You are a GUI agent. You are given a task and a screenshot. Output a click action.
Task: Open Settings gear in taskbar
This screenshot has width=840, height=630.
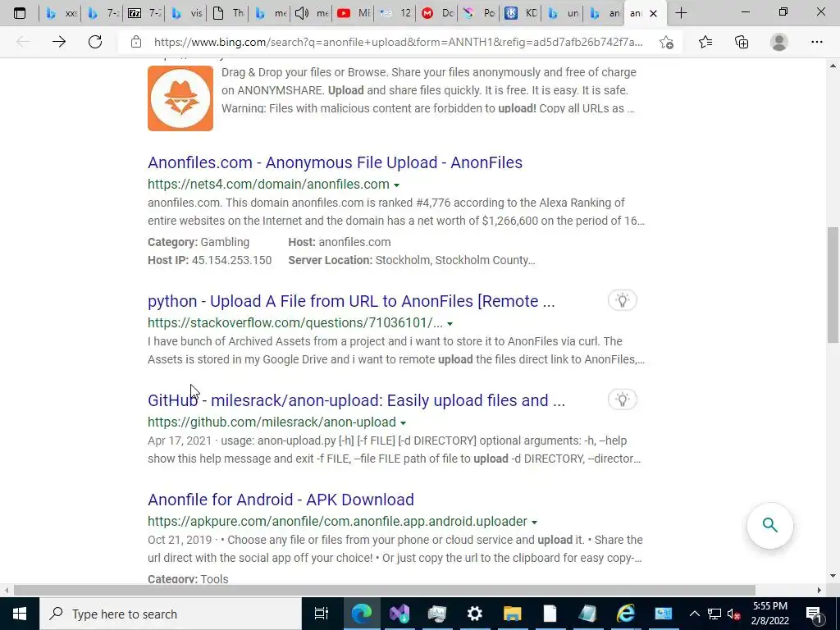pyautogui.click(x=475, y=614)
